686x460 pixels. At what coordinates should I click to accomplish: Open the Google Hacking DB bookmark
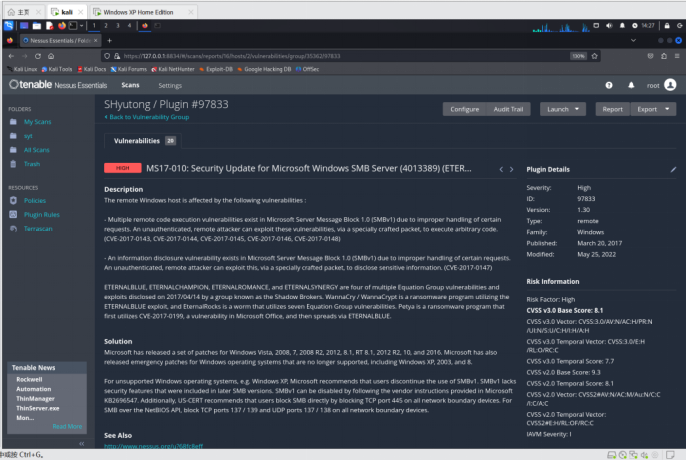264,69
